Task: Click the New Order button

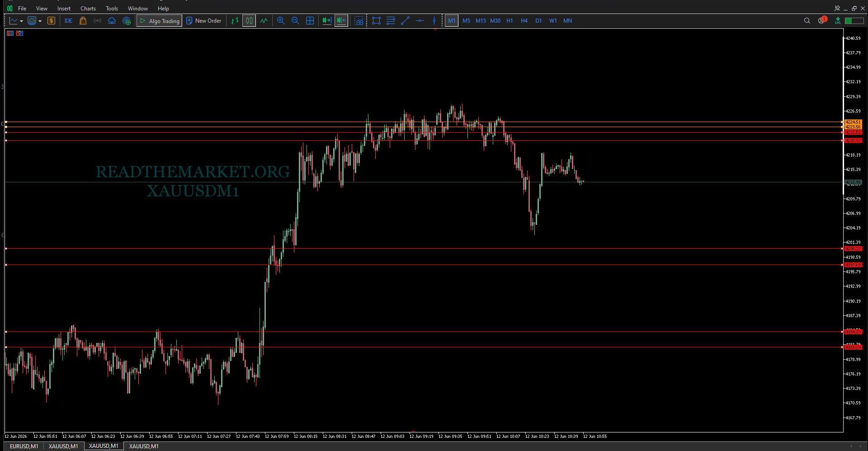Action: 204,21
